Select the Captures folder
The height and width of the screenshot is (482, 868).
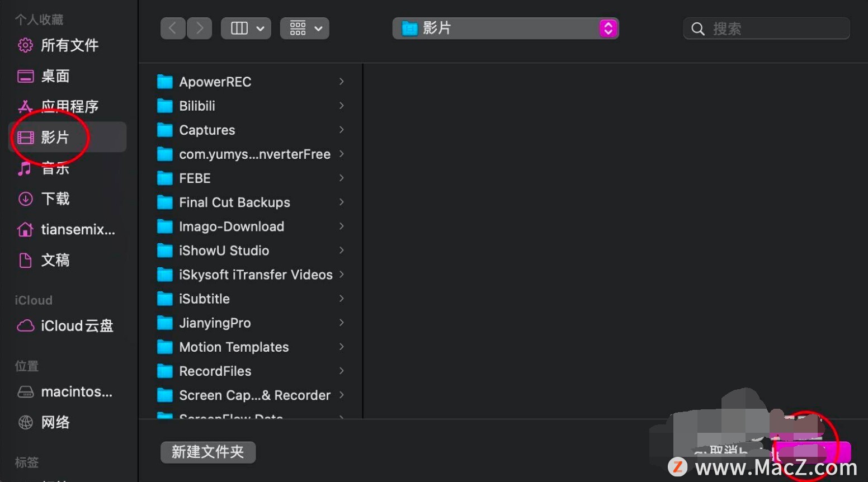tap(251, 130)
